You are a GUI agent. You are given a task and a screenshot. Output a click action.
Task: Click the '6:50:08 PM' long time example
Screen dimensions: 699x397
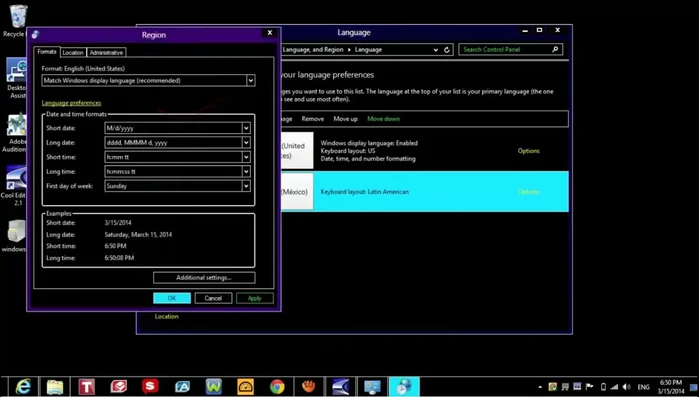[119, 258]
